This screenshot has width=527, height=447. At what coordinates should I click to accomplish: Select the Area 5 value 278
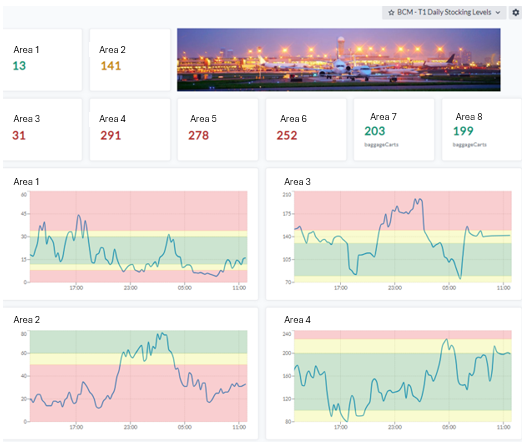pyautogui.click(x=199, y=135)
